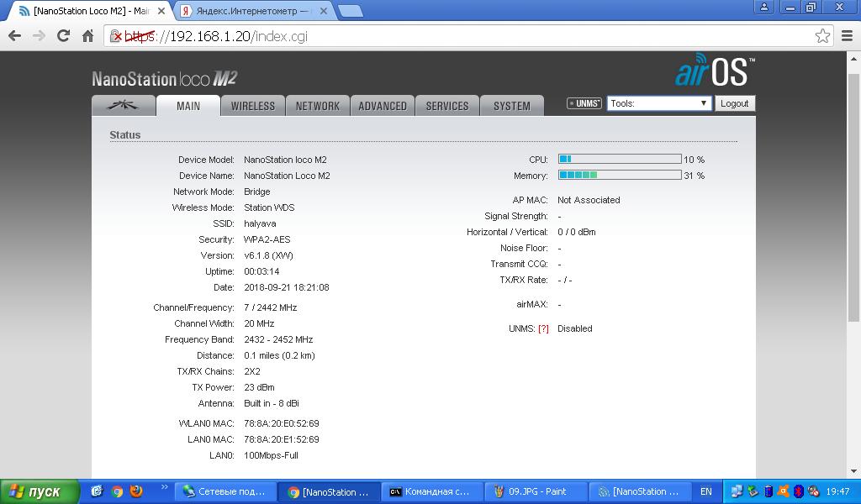The height and width of the screenshot is (504, 861).
Task: Open the WIRELESS tab
Action: tap(252, 106)
